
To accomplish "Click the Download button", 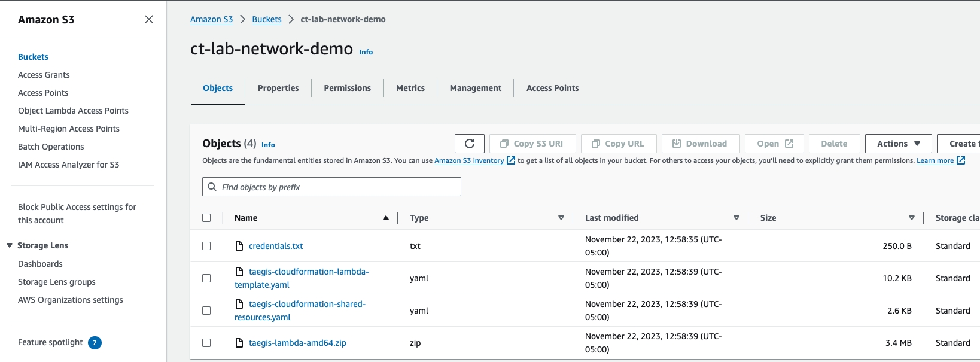I will pos(701,144).
